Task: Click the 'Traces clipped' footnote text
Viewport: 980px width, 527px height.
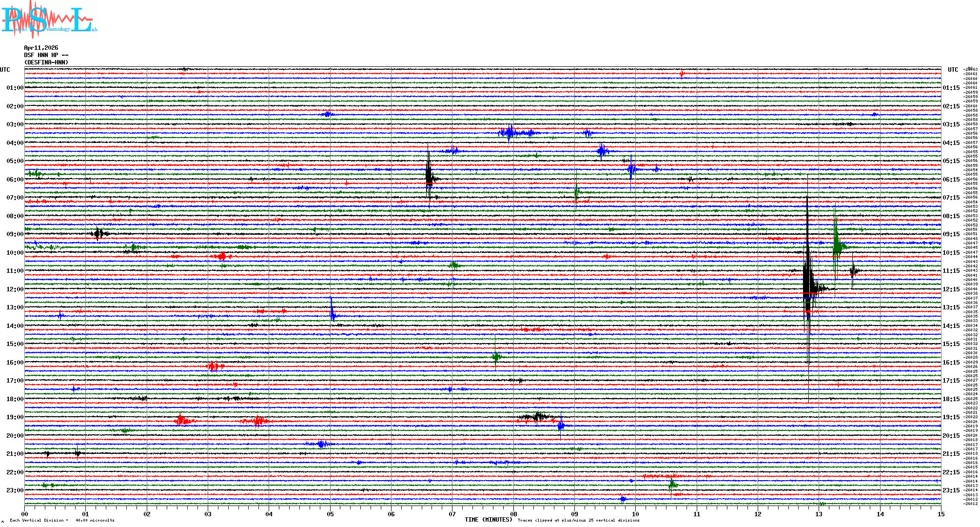Action: [578, 520]
